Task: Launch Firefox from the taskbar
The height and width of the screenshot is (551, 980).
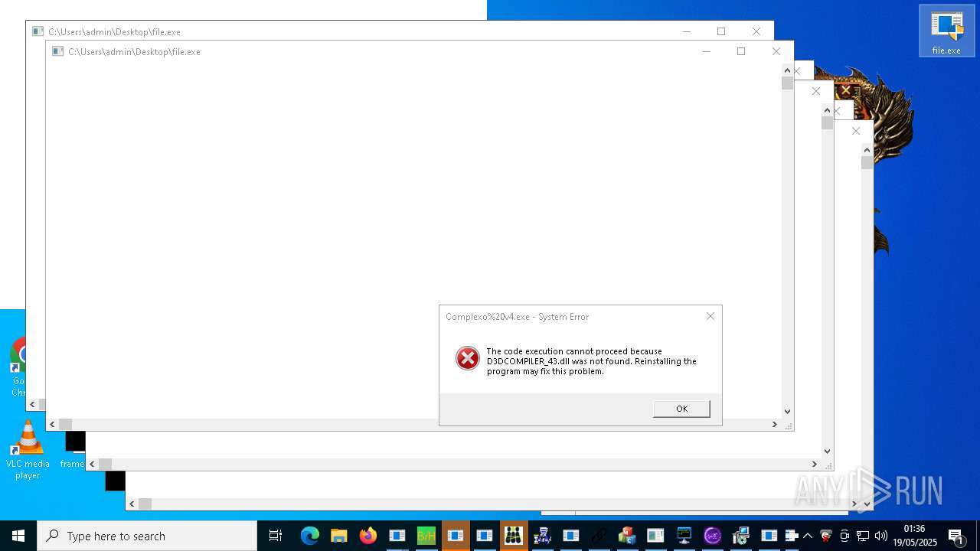Action: pos(368,536)
